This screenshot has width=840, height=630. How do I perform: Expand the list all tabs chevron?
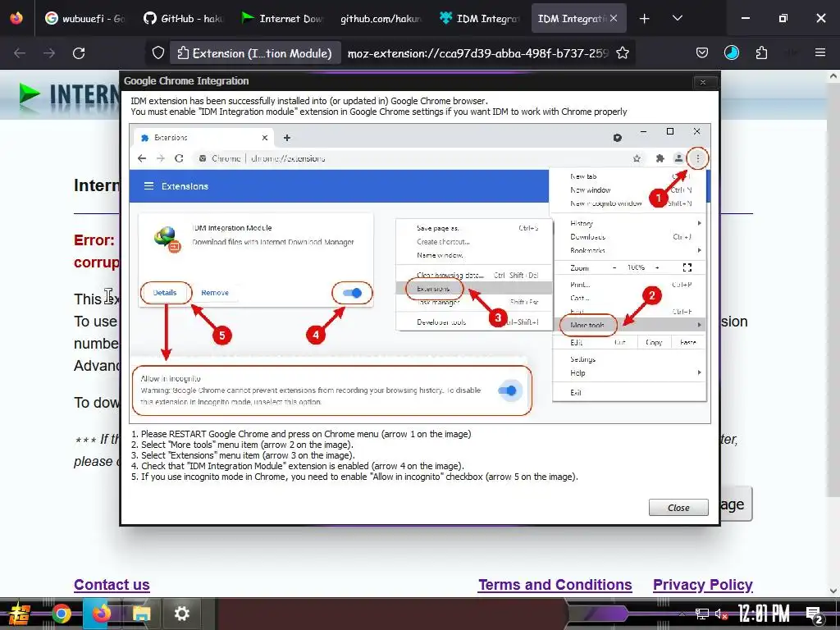click(677, 18)
